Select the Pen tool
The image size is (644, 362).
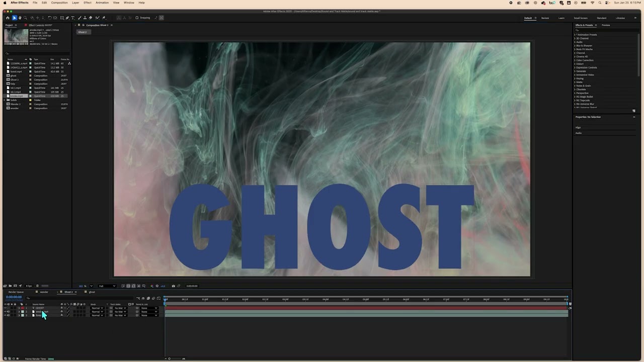point(67,18)
